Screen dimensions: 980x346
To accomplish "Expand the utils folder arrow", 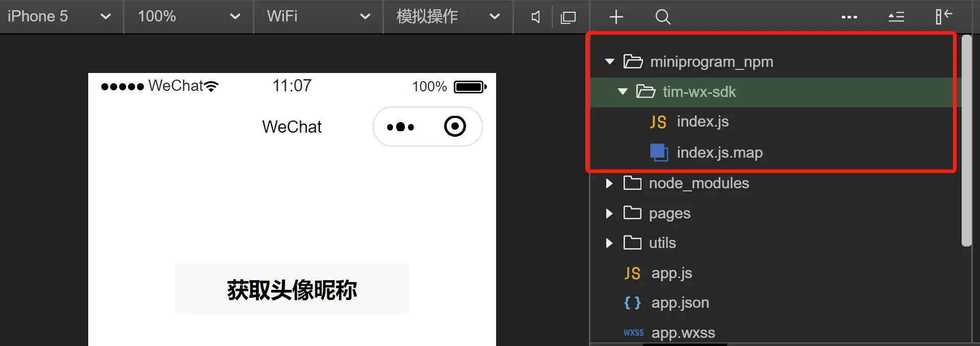I will (609, 243).
